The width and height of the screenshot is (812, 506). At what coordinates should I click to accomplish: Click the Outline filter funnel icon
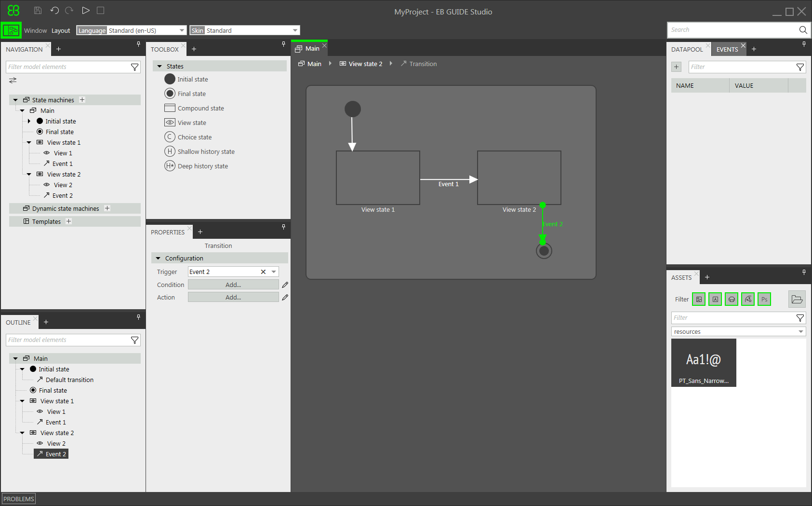click(135, 340)
